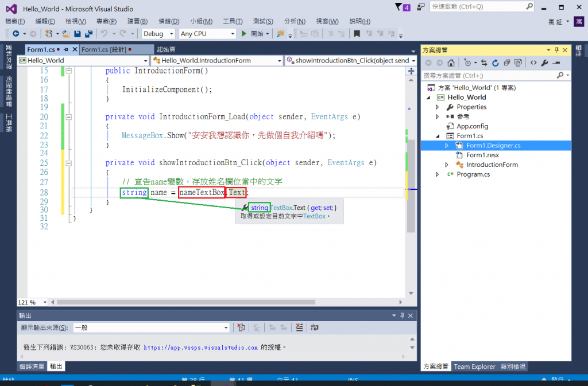Collapse the IntroductionForm_Load method outline box
Viewport: 588px width, 386px height.
click(69, 117)
